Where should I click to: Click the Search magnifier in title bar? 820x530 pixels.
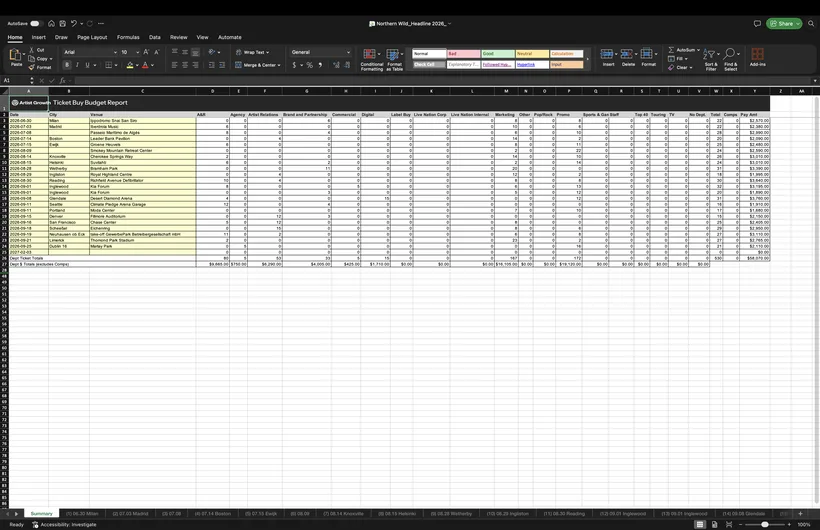point(811,24)
